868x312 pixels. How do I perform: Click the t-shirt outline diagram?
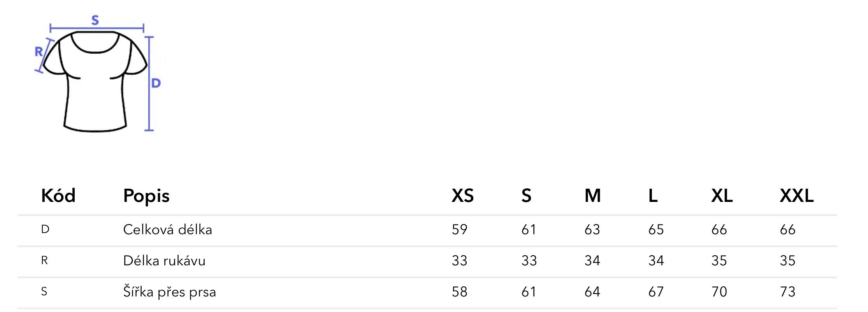(x=95, y=81)
